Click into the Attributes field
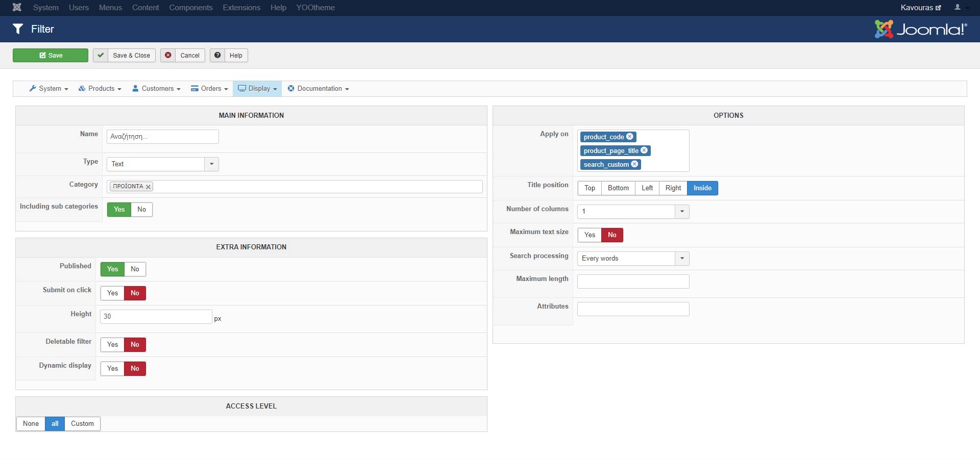 pos(633,309)
